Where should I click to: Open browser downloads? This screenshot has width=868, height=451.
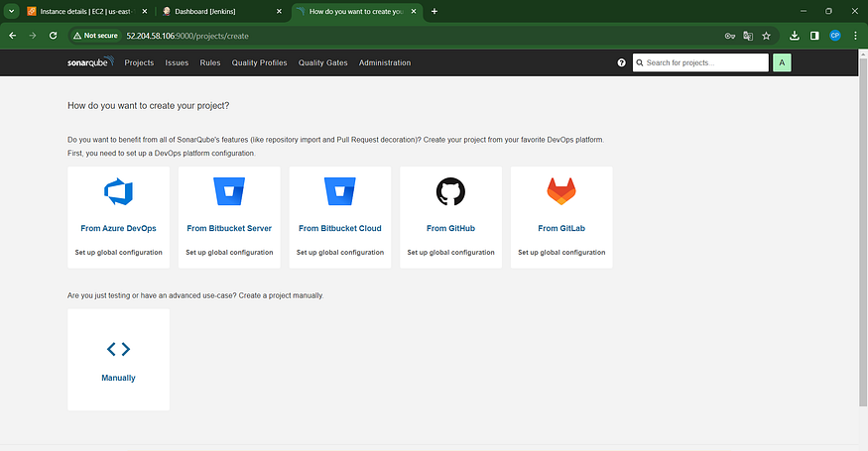(795, 36)
